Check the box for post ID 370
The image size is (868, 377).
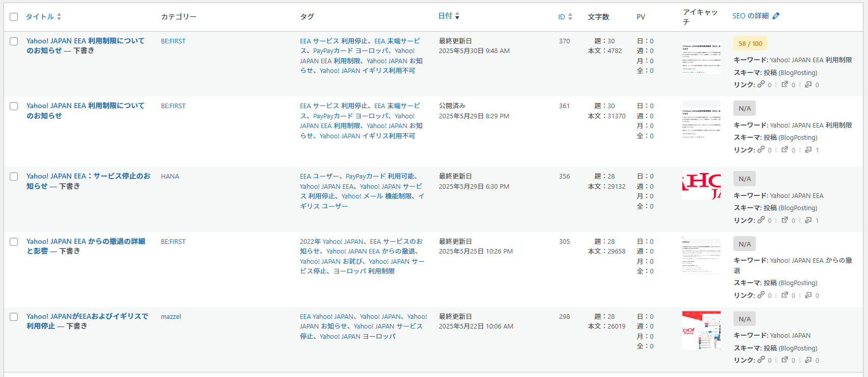14,41
